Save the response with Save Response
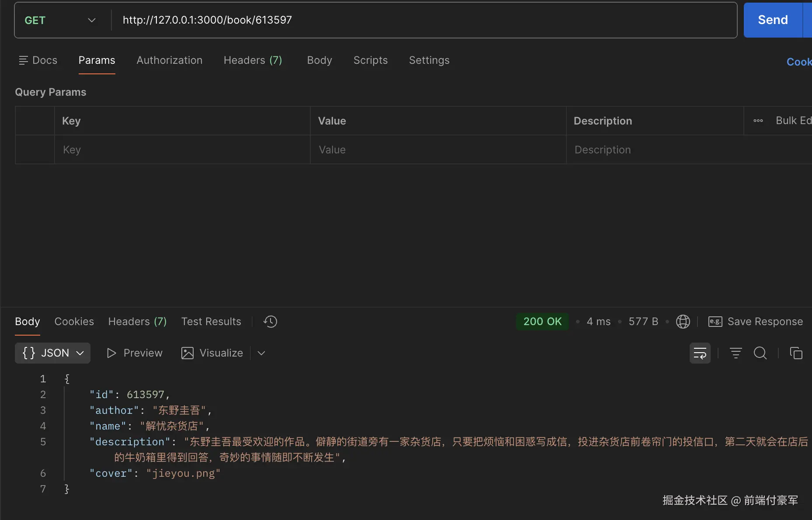Viewport: 812px width, 520px height. pos(756,322)
